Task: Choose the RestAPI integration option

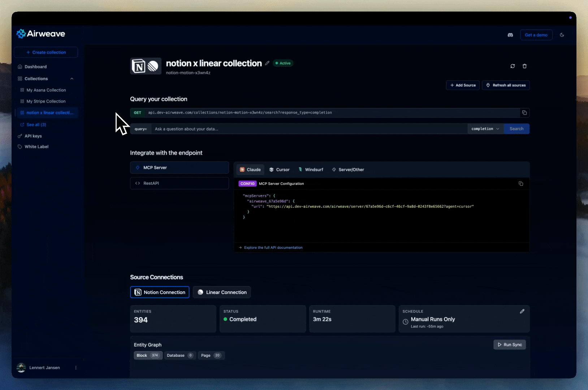Action: coord(179,183)
